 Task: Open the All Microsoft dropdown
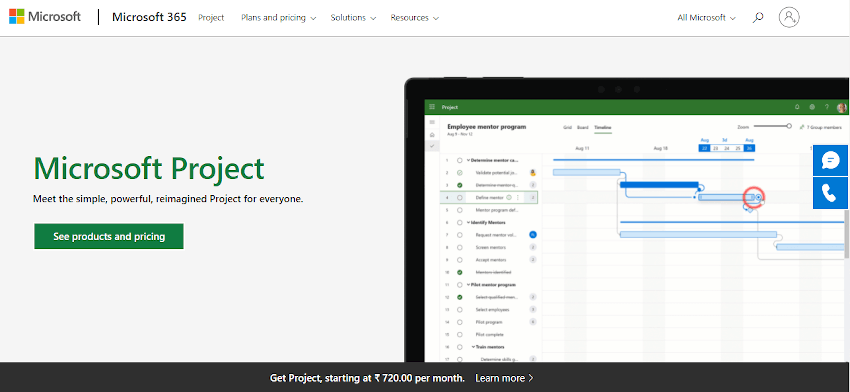(x=706, y=17)
